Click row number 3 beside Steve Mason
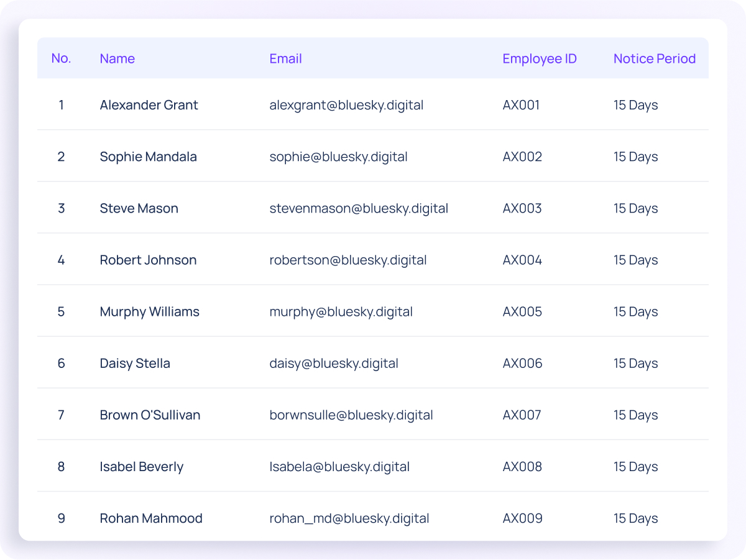Screen dimensions: 746x560 pyautogui.click(x=61, y=208)
